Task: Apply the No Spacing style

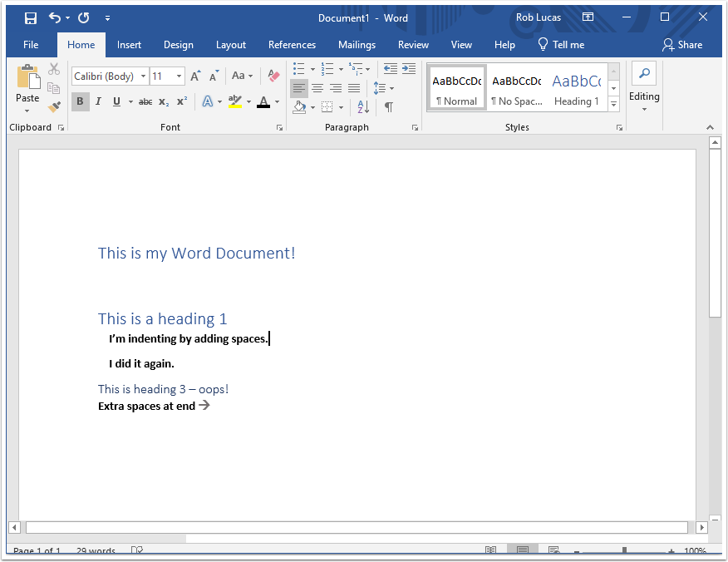Action: [517, 88]
